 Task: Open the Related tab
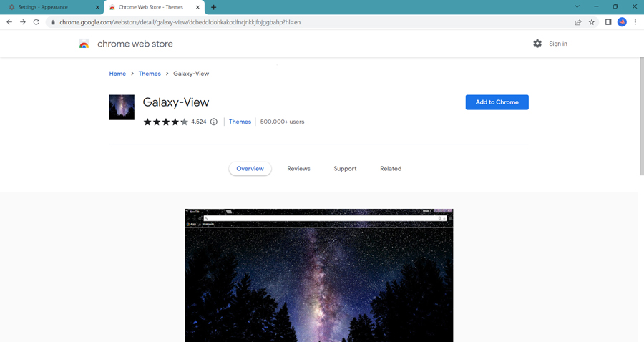tap(391, 169)
